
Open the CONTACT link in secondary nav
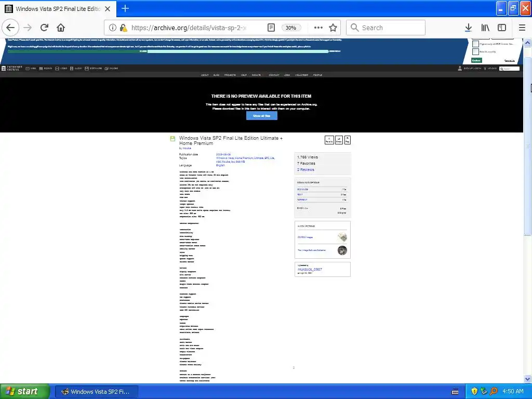pos(274,75)
